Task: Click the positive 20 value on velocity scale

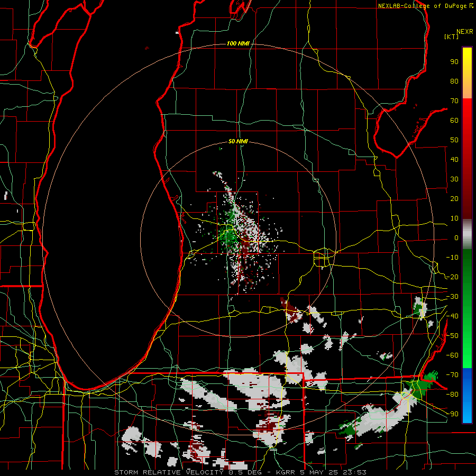Action: 454,198
